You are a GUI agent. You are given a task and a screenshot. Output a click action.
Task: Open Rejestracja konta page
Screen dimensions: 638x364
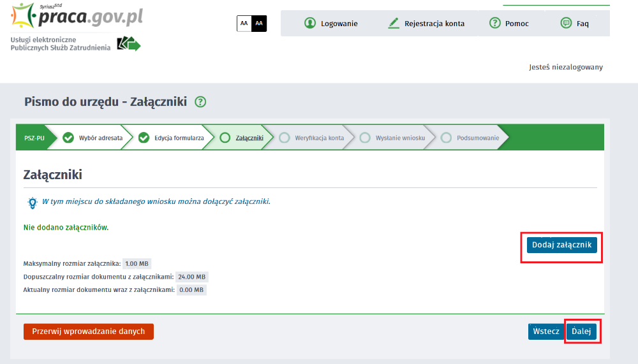click(x=426, y=24)
